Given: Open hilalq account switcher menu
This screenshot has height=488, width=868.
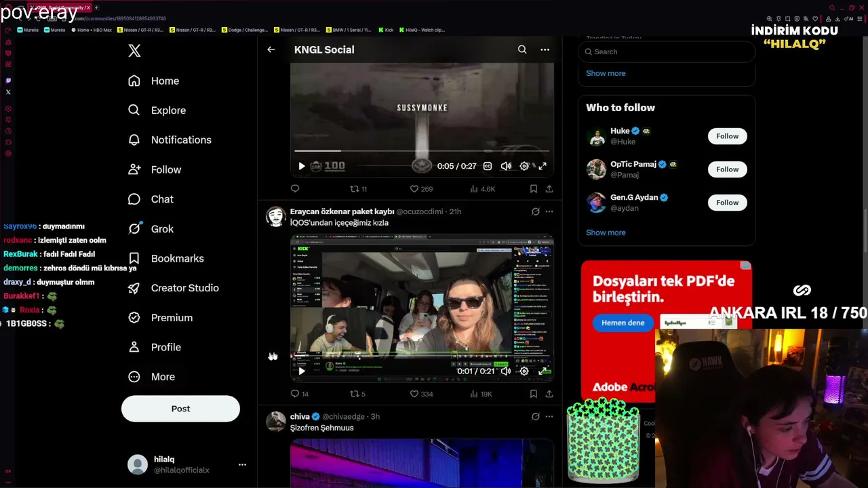Looking at the screenshot, I should [x=242, y=465].
